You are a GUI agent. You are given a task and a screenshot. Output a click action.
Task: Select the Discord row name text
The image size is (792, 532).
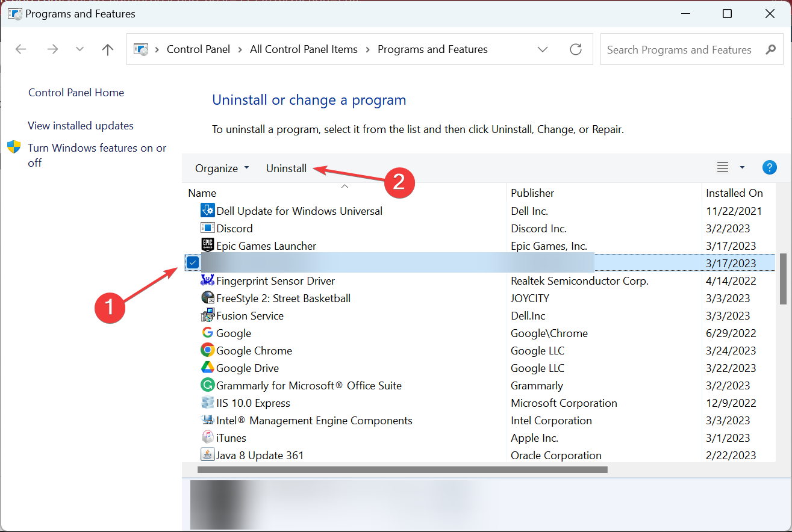coord(234,229)
